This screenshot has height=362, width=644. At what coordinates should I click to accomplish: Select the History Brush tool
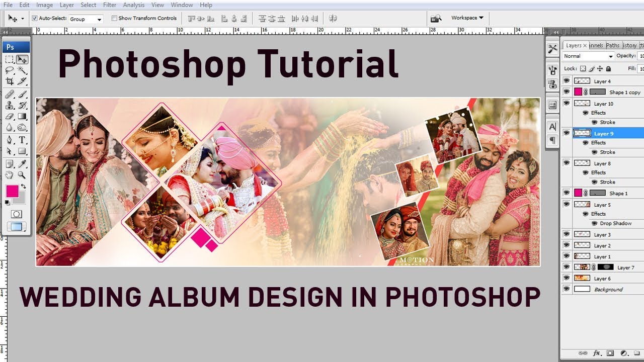pyautogui.click(x=22, y=105)
